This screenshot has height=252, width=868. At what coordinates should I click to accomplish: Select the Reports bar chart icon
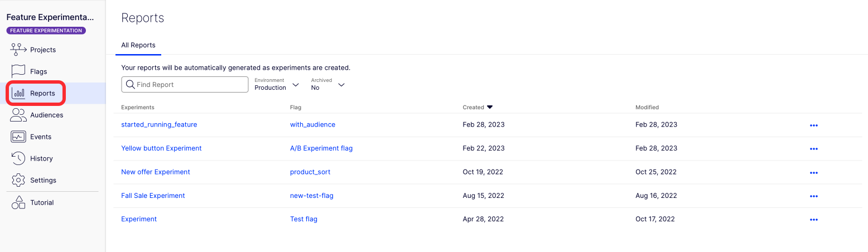click(x=18, y=93)
